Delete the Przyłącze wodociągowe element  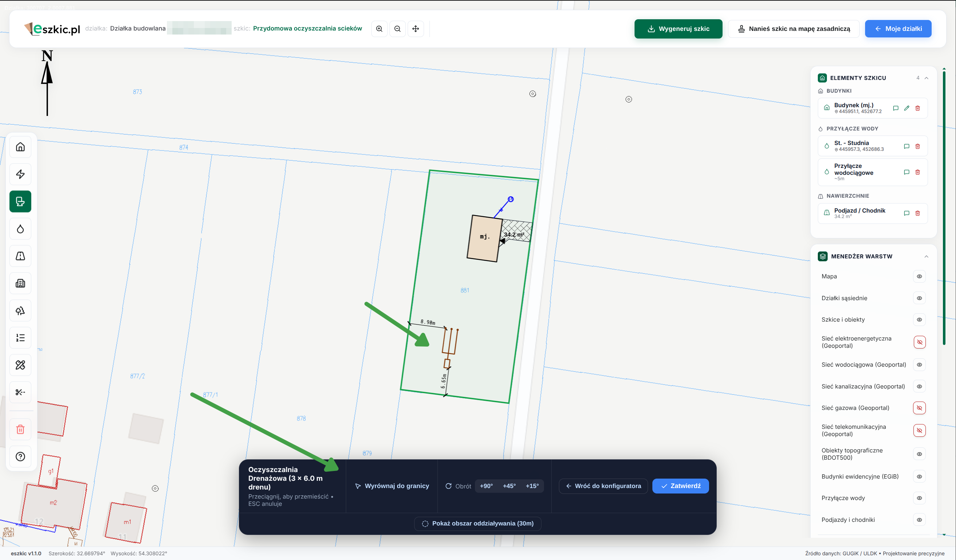[x=917, y=172]
